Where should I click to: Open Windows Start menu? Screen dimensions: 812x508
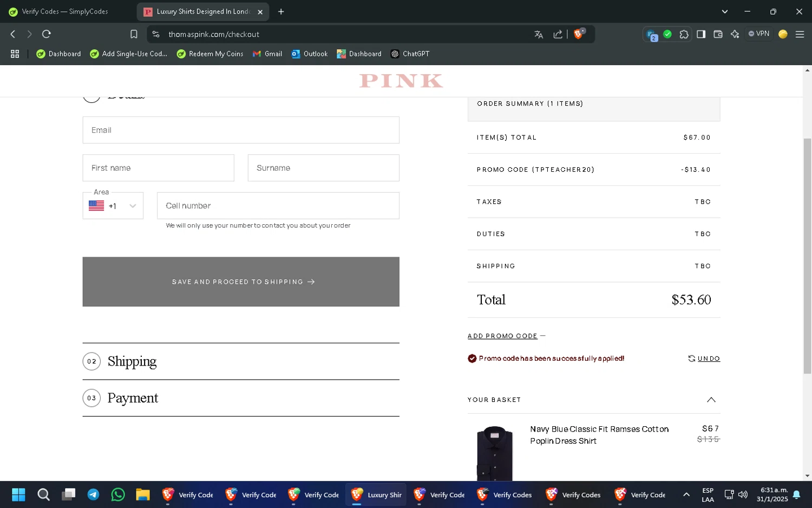18,494
